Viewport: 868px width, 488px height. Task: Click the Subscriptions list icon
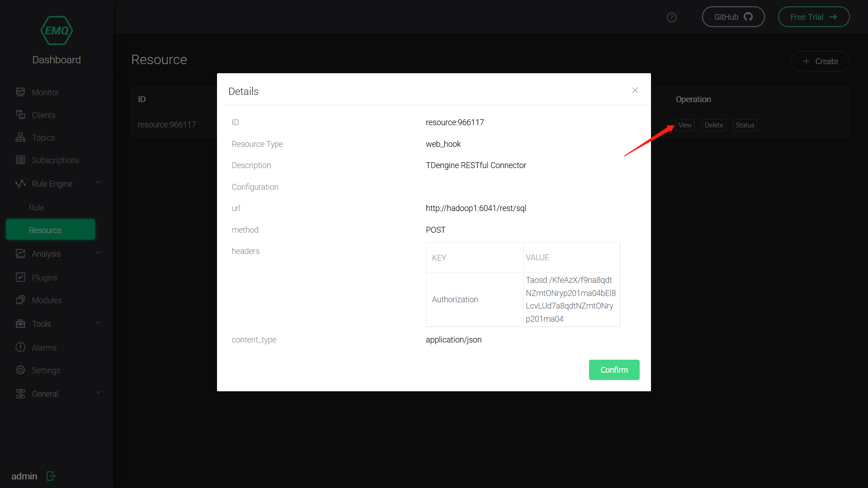[x=20, y=160]
